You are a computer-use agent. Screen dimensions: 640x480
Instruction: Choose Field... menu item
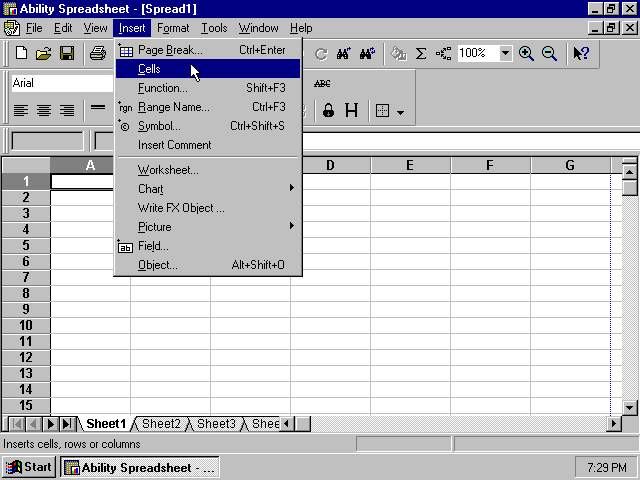(208, 246)
